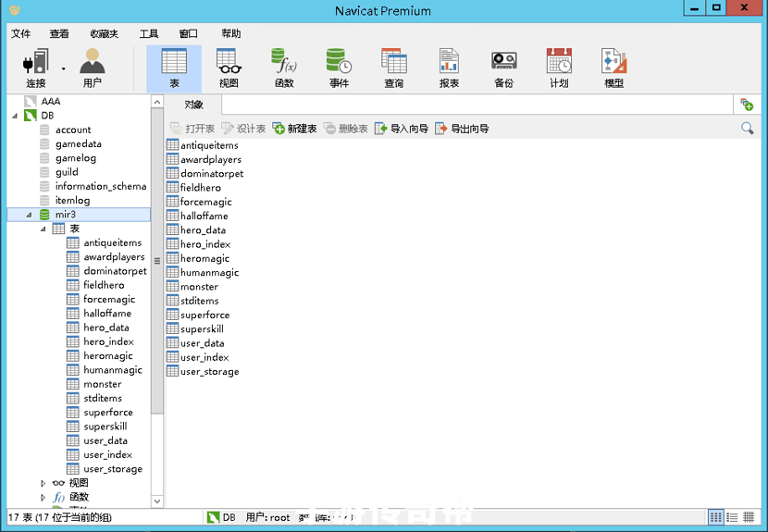
Task: Click 新建表 to create a table
Action: (295, 129)
